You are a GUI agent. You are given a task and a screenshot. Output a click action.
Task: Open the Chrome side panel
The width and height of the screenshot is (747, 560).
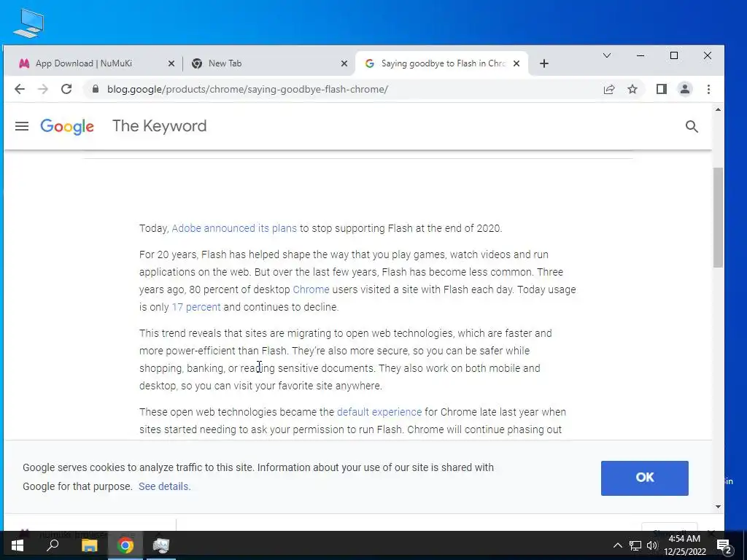click(x=661, y=89)
